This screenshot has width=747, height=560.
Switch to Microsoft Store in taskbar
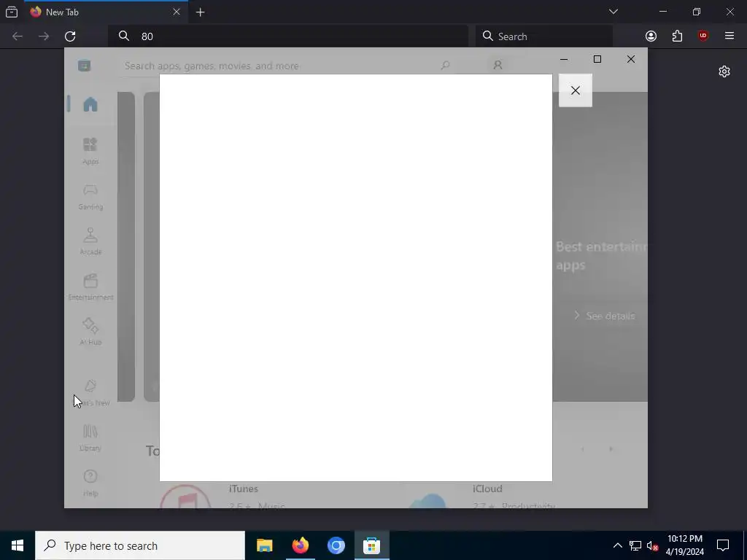(371, 545)
